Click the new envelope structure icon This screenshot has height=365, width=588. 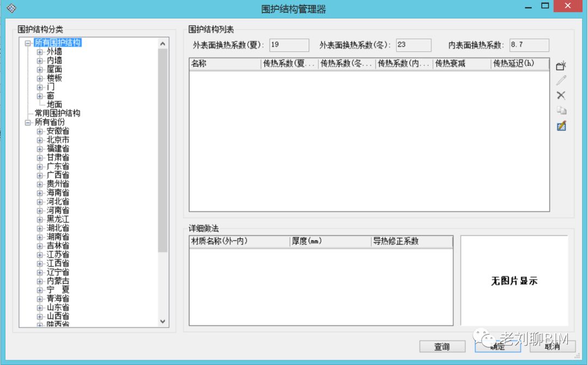[x=561, y=66]
